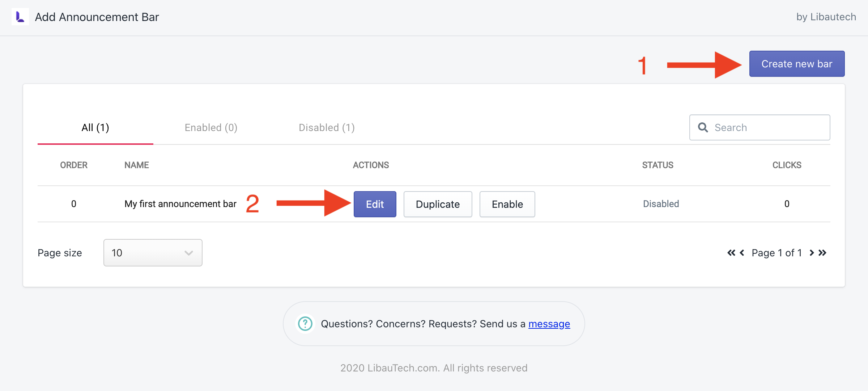This screenshot has height=391, width=868.
Task: Enable My first announcement bar
Action: coord(507,204)
